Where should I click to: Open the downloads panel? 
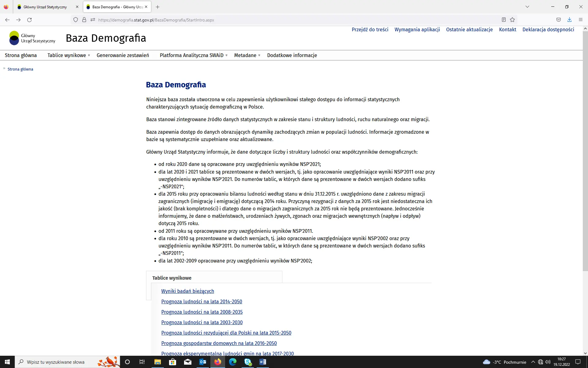pos(570,20)
